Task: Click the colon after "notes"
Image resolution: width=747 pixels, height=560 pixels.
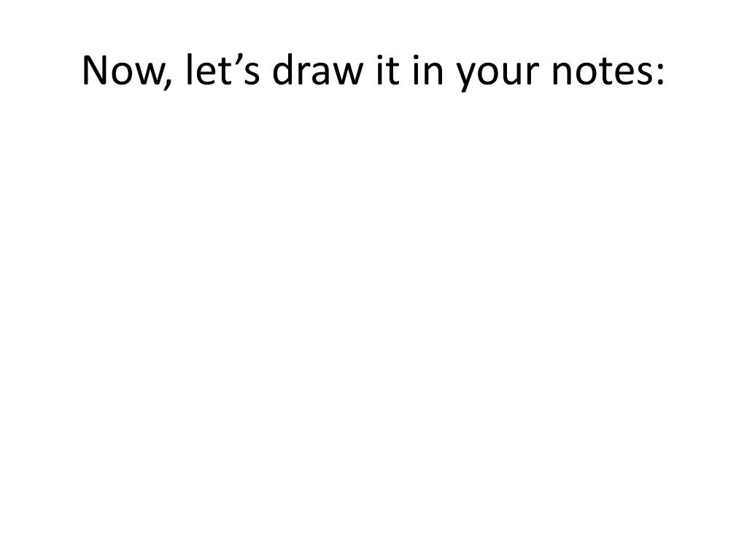Action: click(x=659, y=74)
